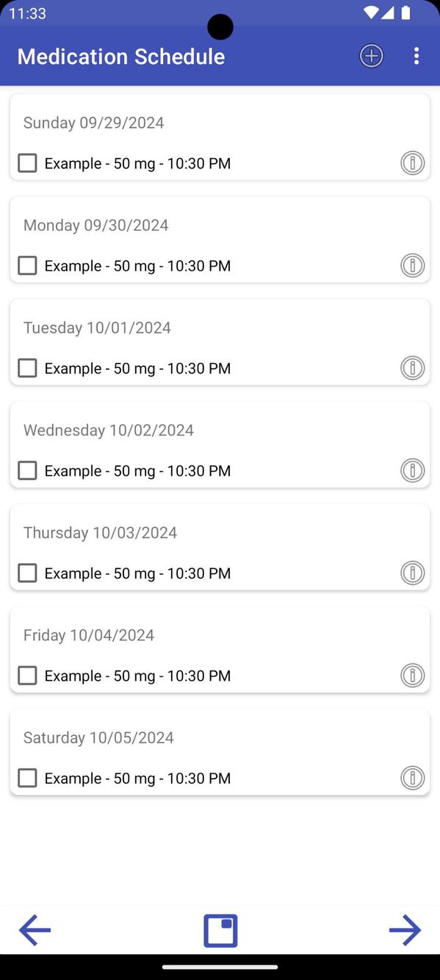Mark Tuesday's medication as taken
Viewport: 440px width, 980px height.
click(x=27, y=368)
